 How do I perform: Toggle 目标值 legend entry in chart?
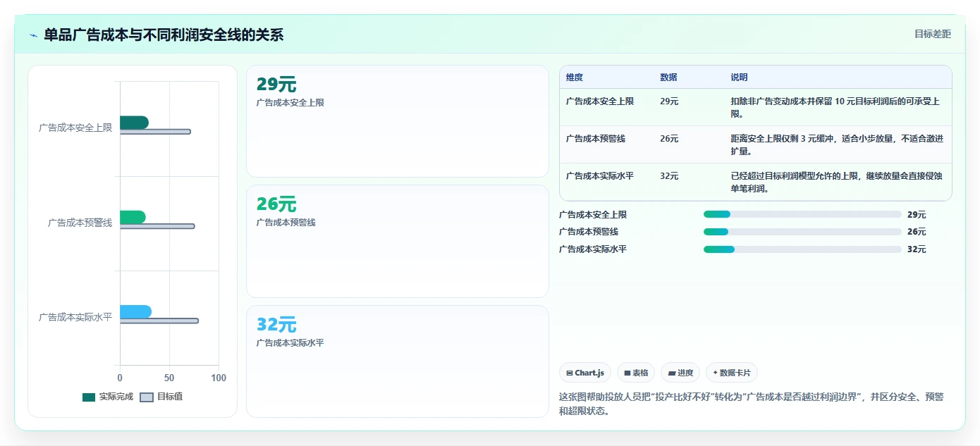tap(161, 397)
